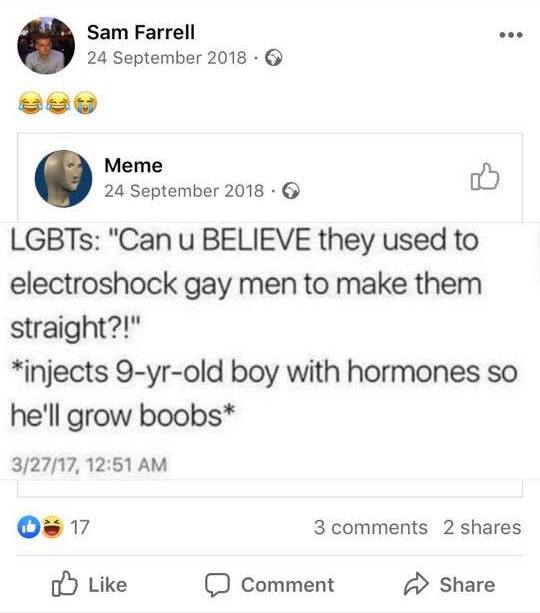Screen dimensions: 540x613
Task: Open the shared meme text image
Action: (x=270, y=350)
